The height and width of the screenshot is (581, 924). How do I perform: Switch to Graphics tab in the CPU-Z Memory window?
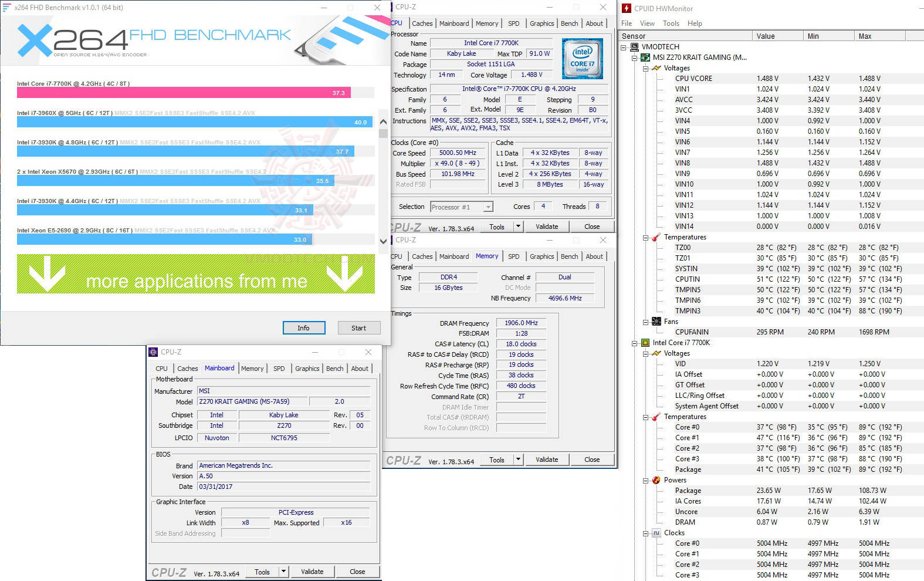[x=542, y=256]
